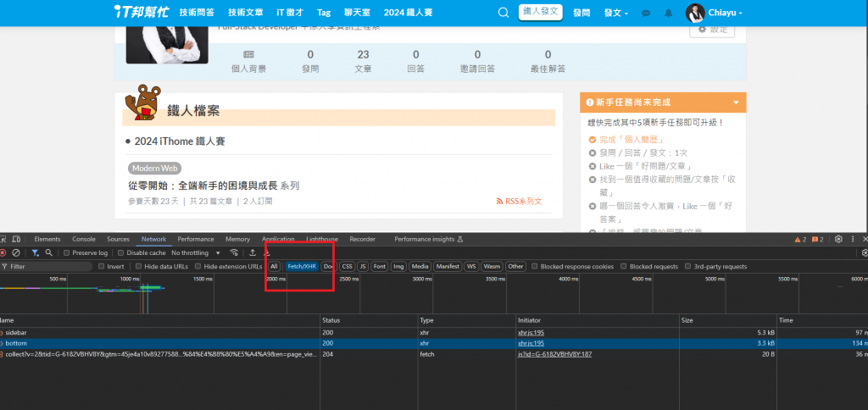Enable the Disable cache checkbox
The width and height of the screenshot is (868, 410).
121,252
